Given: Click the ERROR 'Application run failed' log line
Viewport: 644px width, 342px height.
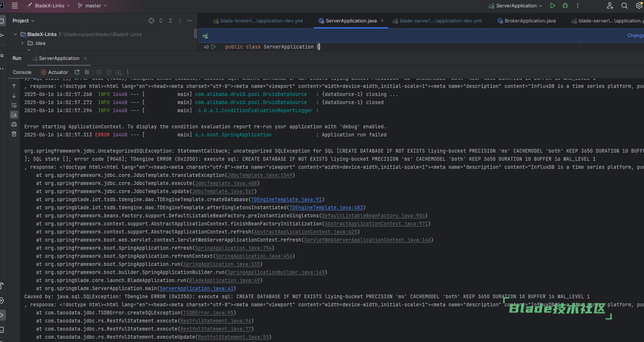Looking at the screenshot, I should click(205, 135).
